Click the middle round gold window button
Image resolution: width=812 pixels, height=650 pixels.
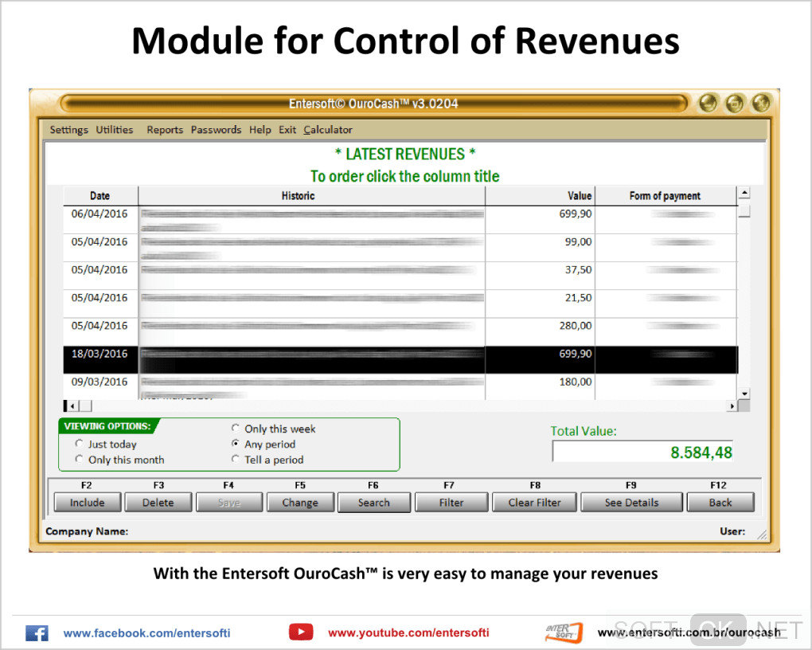(735, 103)
